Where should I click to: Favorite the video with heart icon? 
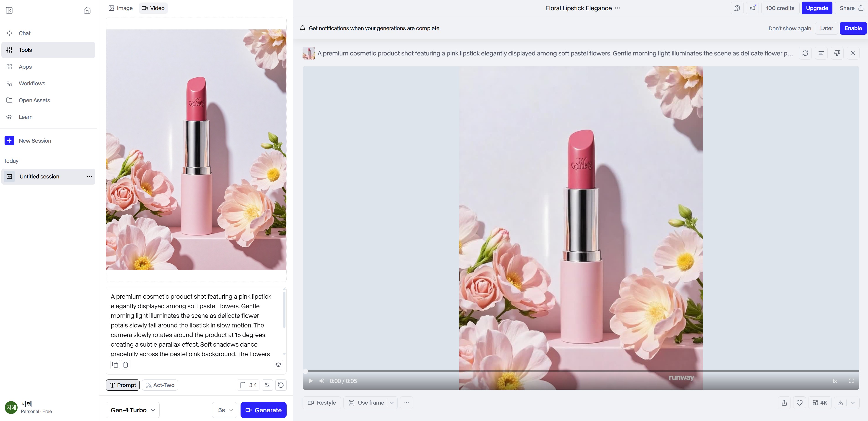point(799,403)
